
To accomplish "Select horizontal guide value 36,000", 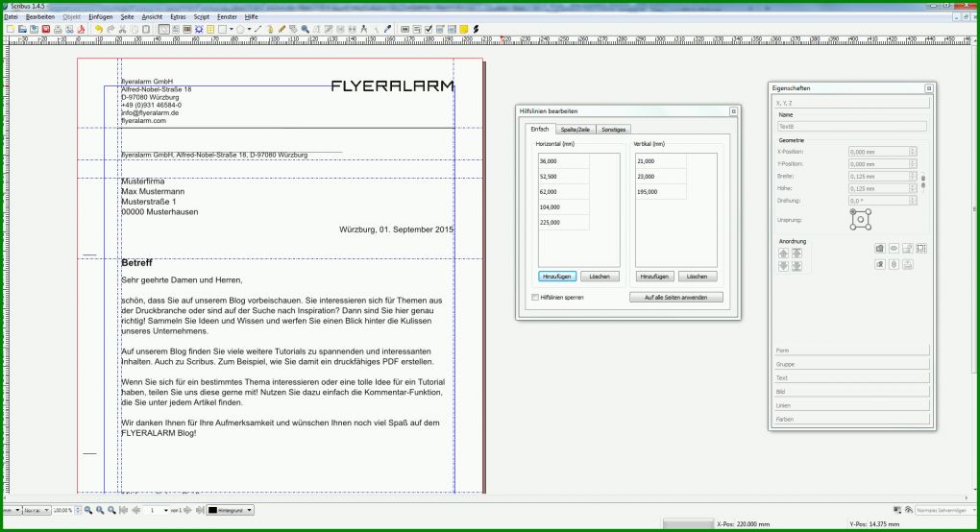I will (x=564, y=161).
